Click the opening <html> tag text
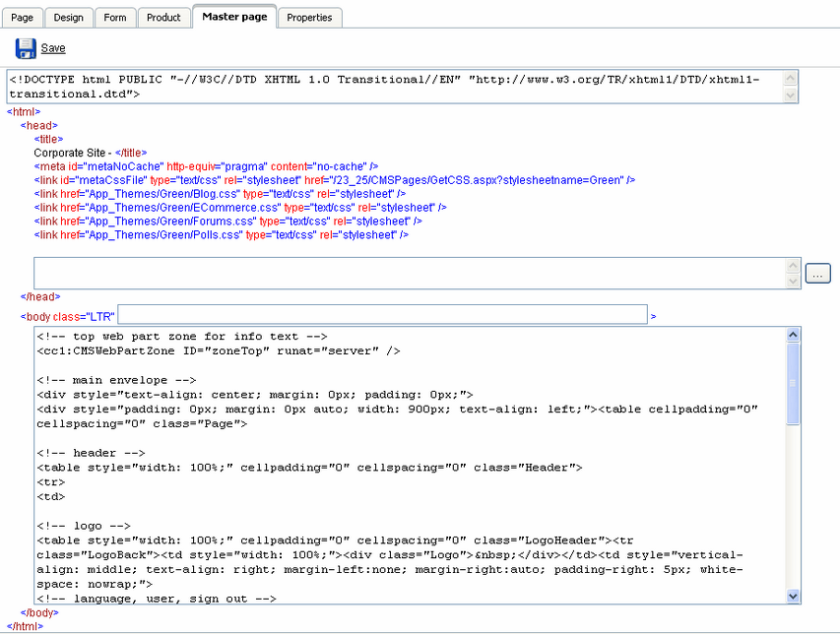The image size is (840, 634). click(24, 112)
